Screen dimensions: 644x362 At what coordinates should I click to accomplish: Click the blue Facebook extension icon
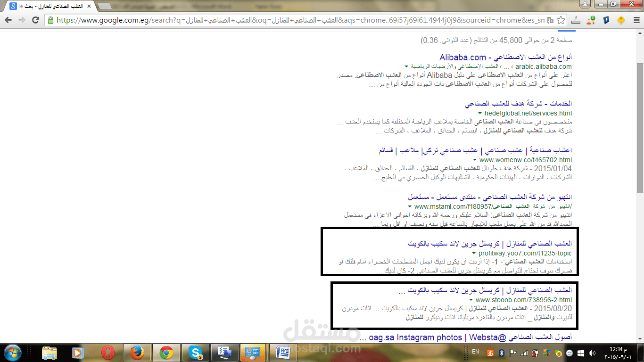606,20
